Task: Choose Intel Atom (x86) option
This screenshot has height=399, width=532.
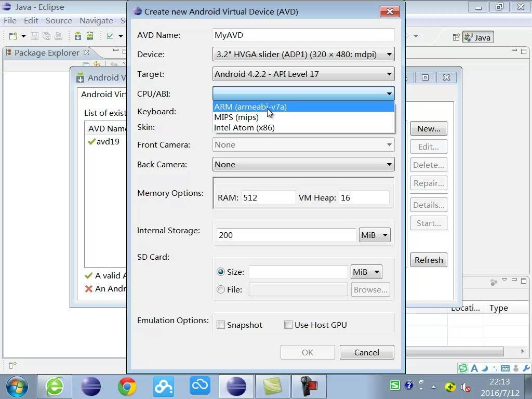Action: (303, 128)
